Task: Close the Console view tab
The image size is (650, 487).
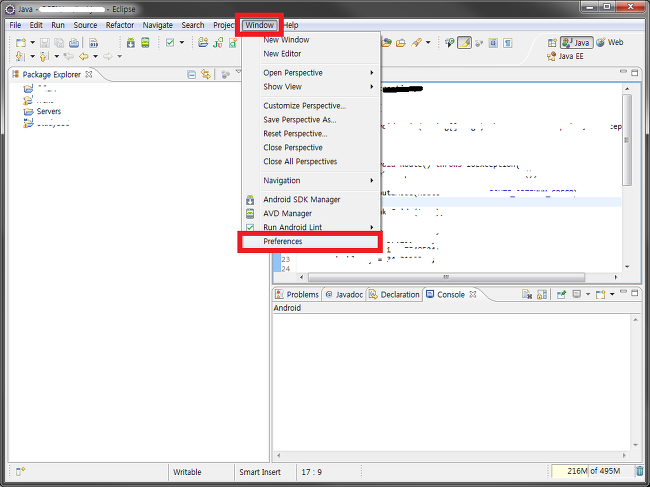Action: (x=473, y=295)
